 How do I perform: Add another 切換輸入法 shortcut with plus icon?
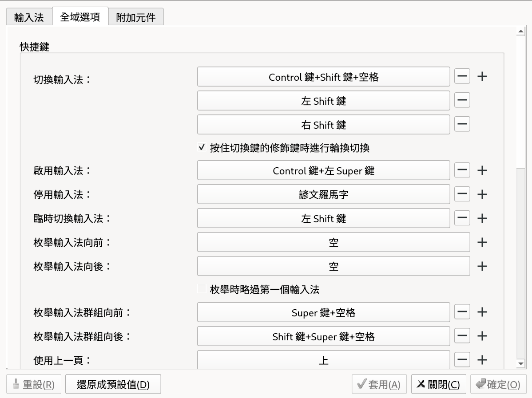click(x=482, y=77)
